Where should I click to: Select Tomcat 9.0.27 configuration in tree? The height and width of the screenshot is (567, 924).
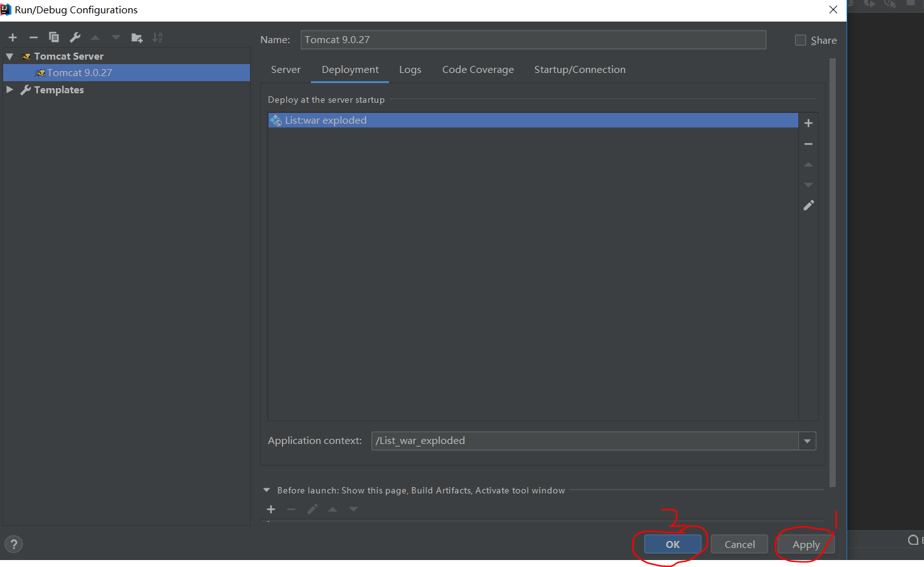tap(126, 73)
